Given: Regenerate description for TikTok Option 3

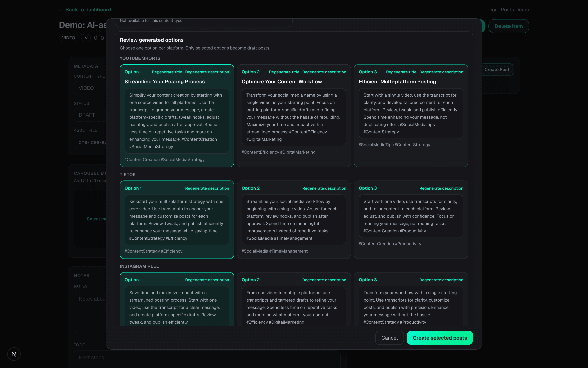Looking at the screenshot, I should (441, 188).
